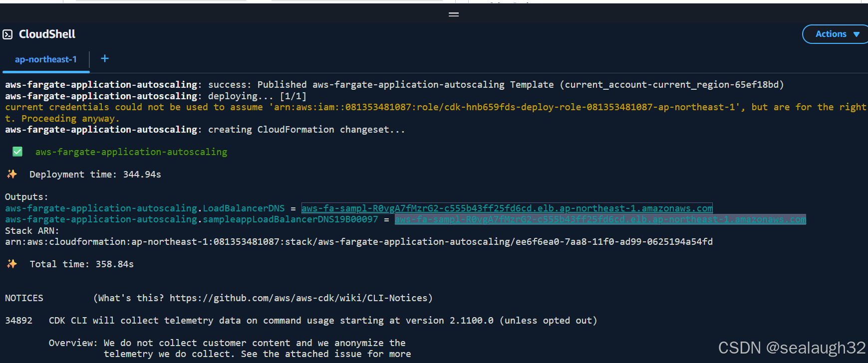
Task: Click the sparkle icon next to Total time
Action: [x=12, y=264]
